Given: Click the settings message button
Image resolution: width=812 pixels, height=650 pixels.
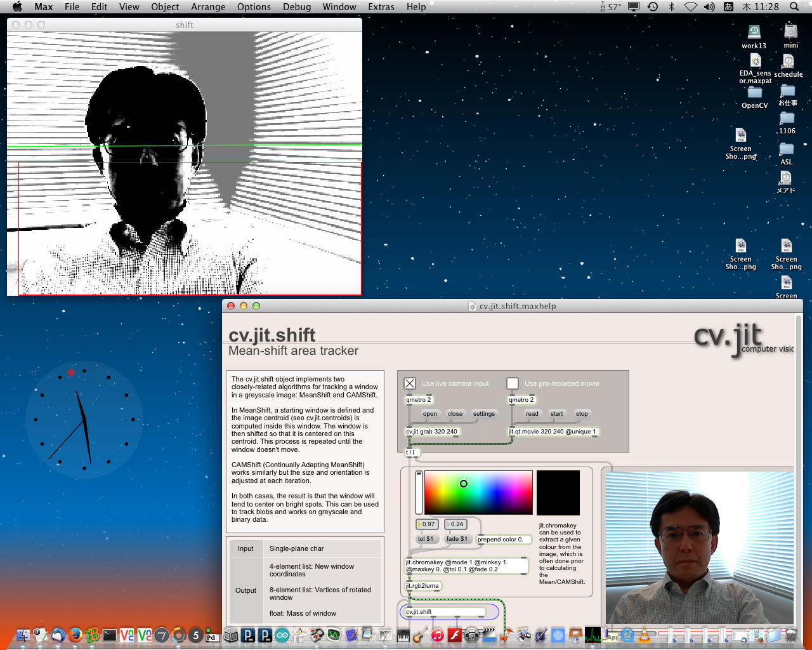Looking at the screenshot, I should pyautogui.click(x=483, y=414).
